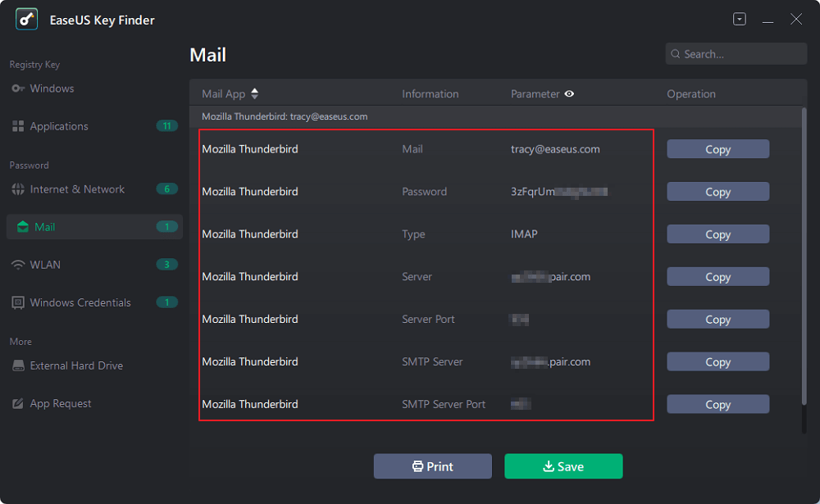
Task: Copy the SMTP Server value
Action: pos(718,361)
